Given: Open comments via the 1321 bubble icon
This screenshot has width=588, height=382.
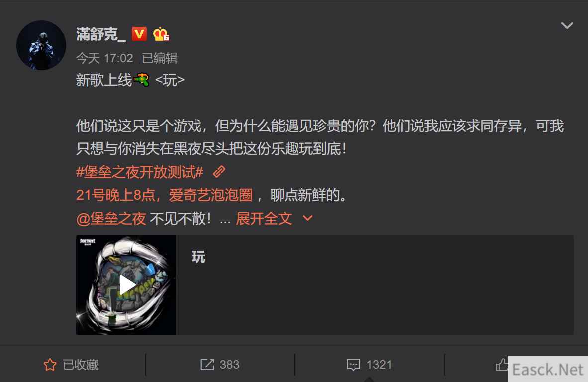Looking at the screenshot, I should (x=353, y=365).
